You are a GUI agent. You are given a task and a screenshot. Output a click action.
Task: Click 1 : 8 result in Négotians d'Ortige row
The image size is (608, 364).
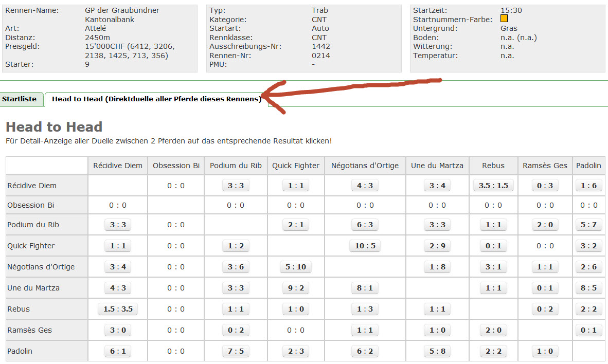(x=437, y=267)
